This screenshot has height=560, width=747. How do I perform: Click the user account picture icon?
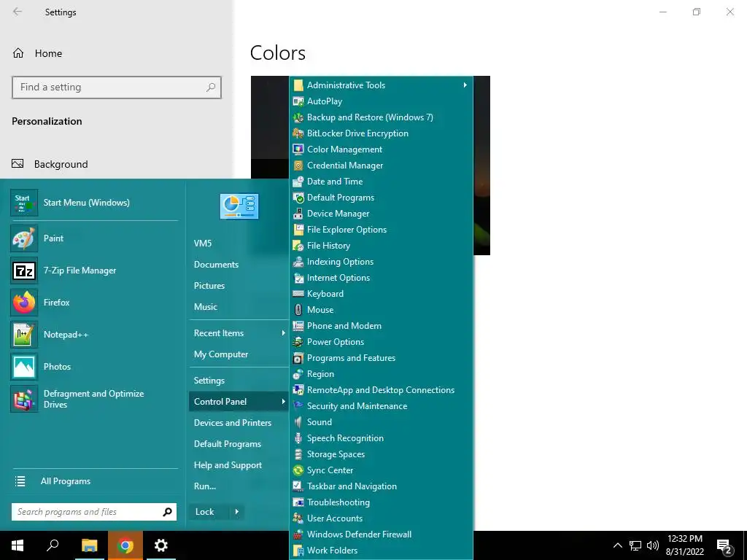pos(239,206)
